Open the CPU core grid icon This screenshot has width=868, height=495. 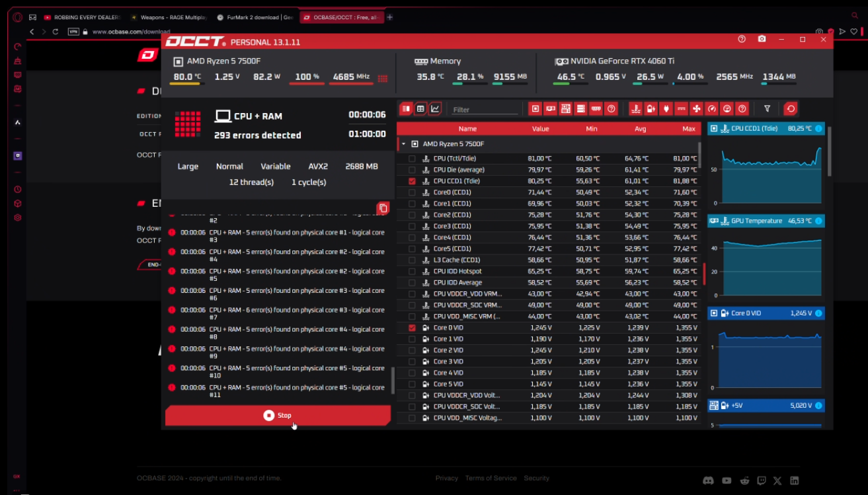coord(382,78)
